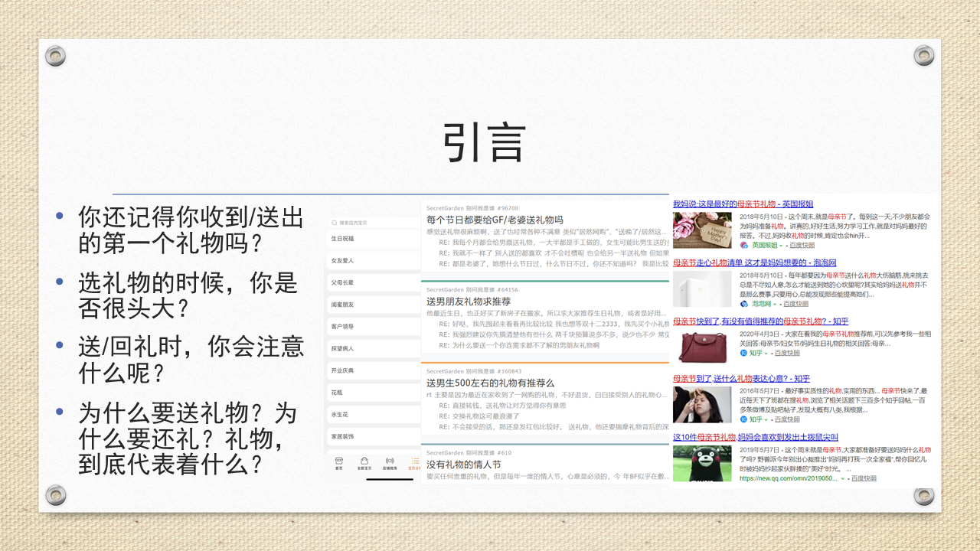Click the SecretGarden #160843 post header
The width and height of the screenshot is (980, 551).
point(474,371)
